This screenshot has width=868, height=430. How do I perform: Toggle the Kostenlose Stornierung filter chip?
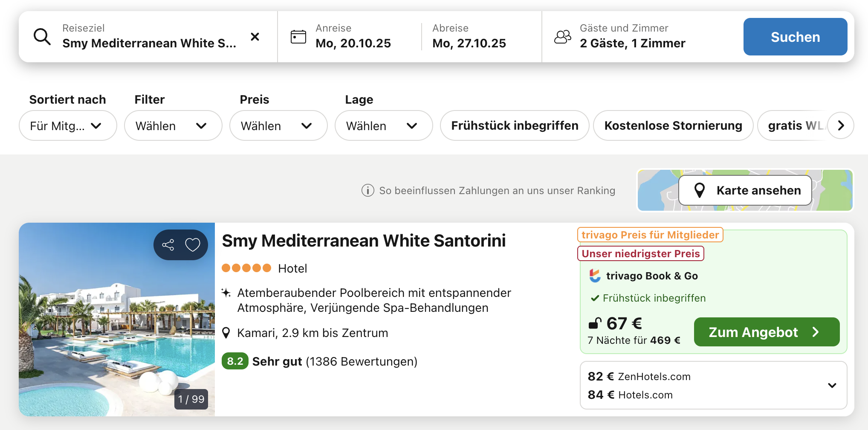(673, 125)
